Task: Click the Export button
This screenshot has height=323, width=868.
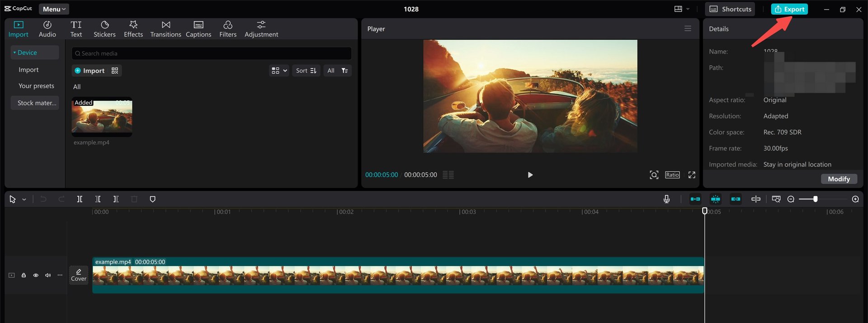Action: tap(789, 9)
